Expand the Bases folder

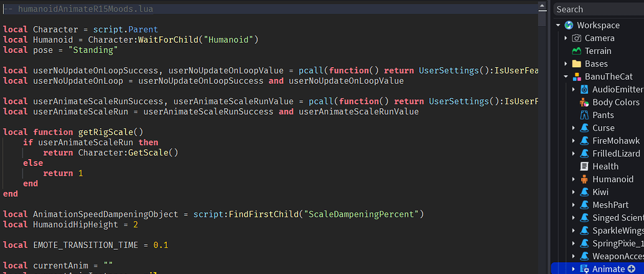coord(566,63)
